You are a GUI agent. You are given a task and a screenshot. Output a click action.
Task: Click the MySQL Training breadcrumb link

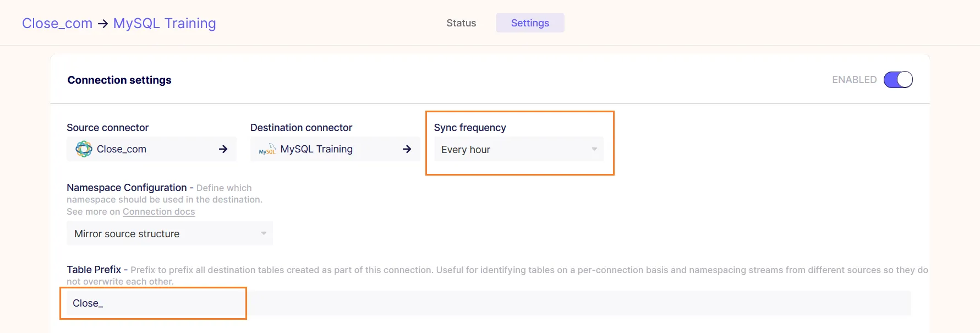[x=165, y=23]
